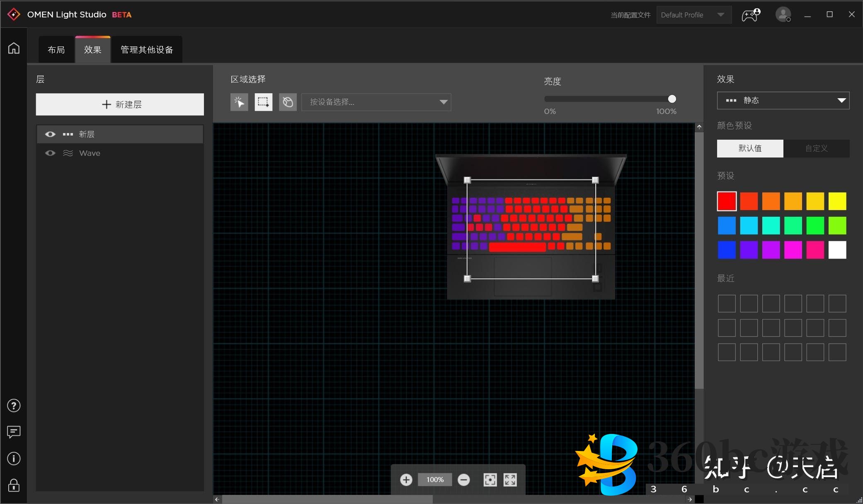The width and height of the screenshot is (863, 504).
Task: Click the zoom in plus icon
Action: pos(406,480)
